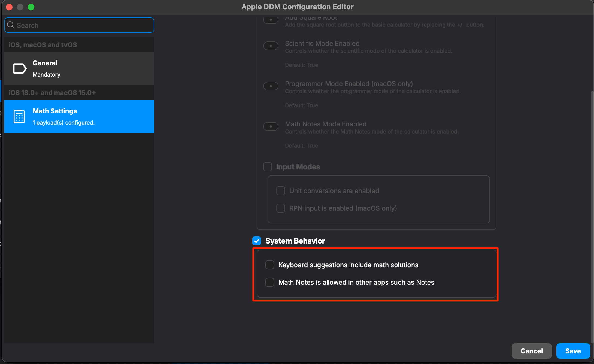Screen dimensions: 594x364
Task: Select Math Settings payload sidebar item
Action: click(x=79, y=117)
